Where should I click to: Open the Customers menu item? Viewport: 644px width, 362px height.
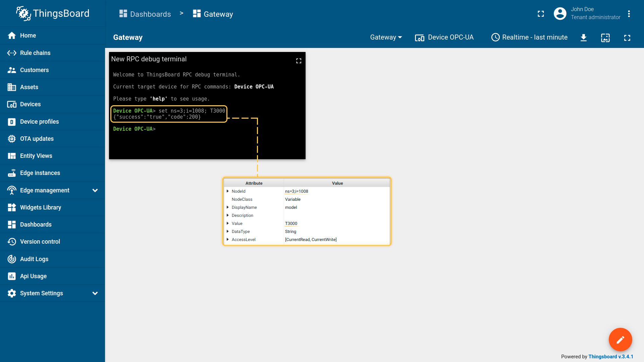(52, 70)
